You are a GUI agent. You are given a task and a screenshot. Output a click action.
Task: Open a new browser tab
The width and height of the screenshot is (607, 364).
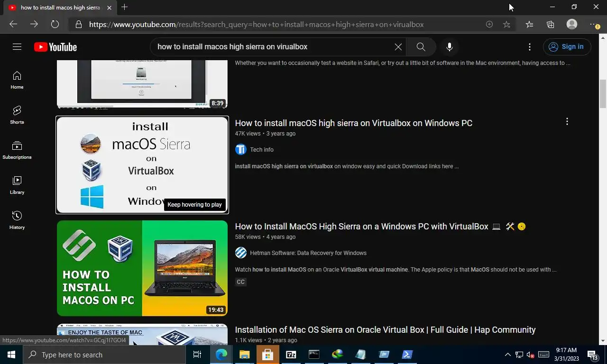coord(125,7)
